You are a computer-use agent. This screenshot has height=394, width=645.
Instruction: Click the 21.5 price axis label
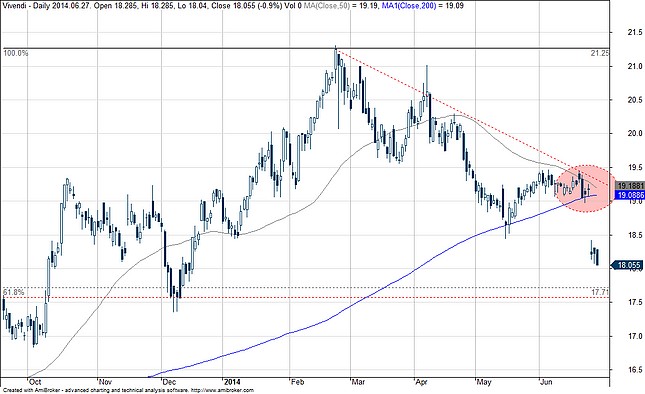635,32
